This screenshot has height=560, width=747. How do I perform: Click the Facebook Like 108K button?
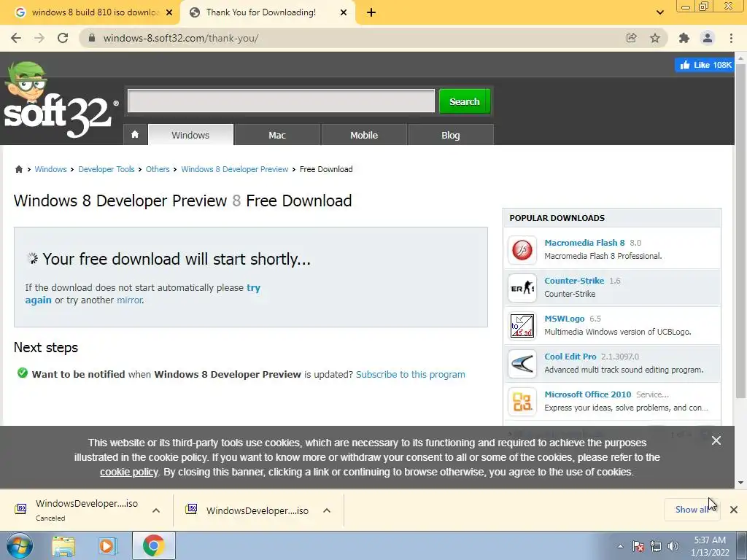pyautogui.click(x=705, y=65)
